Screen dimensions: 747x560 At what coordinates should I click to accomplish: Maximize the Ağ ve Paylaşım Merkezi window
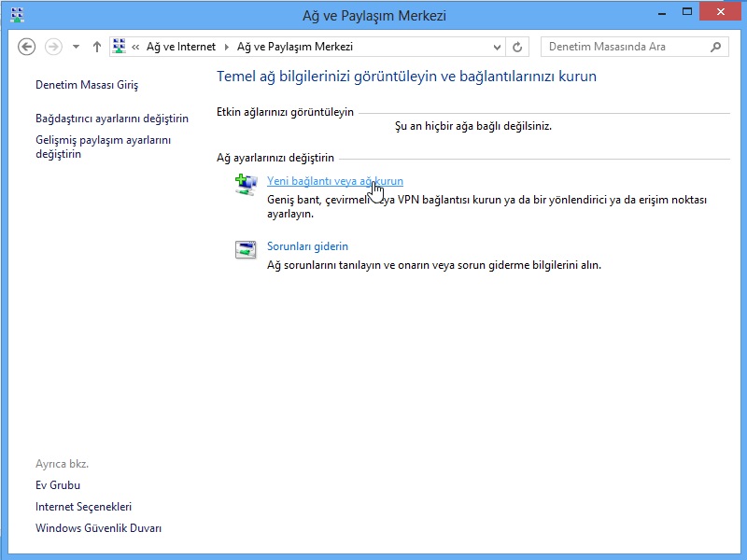[x=687, y=12]
